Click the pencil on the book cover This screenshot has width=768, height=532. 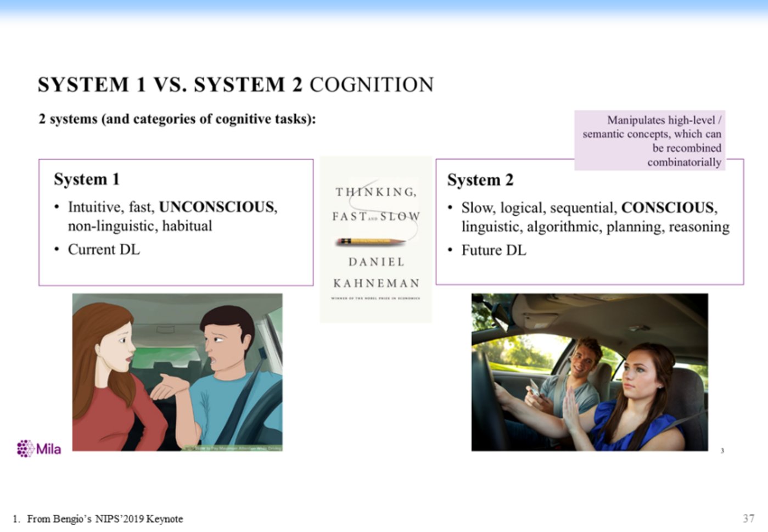tap(371, 241)
